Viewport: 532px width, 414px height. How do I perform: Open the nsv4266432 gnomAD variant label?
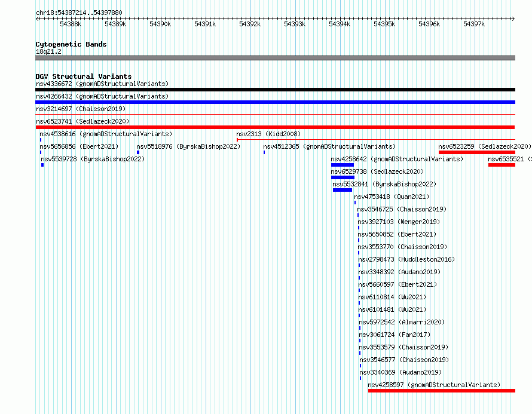click(x=102, y=96)
